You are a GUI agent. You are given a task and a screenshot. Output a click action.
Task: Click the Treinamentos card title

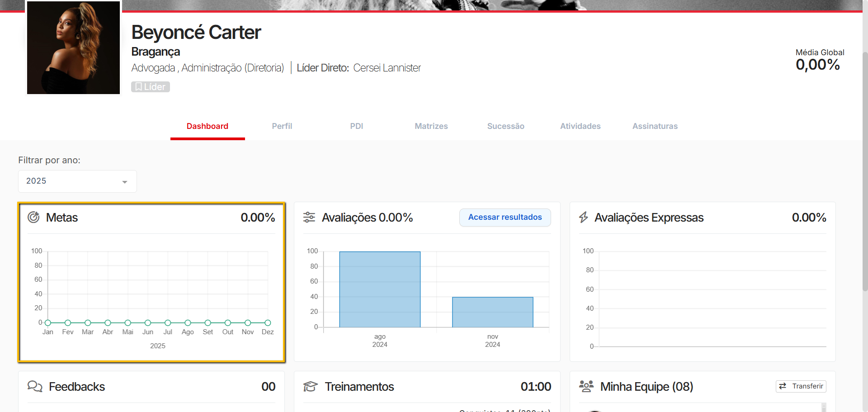pos(359,387)
